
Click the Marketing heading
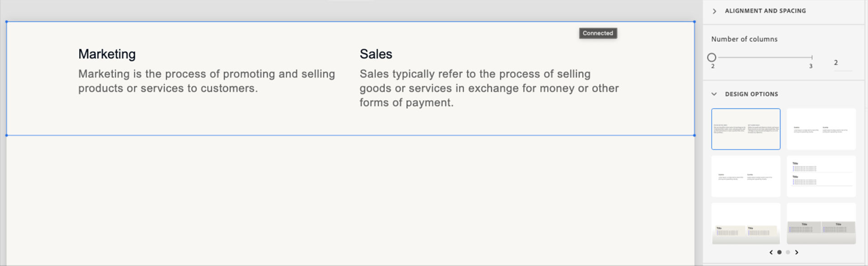pos(107,54)
